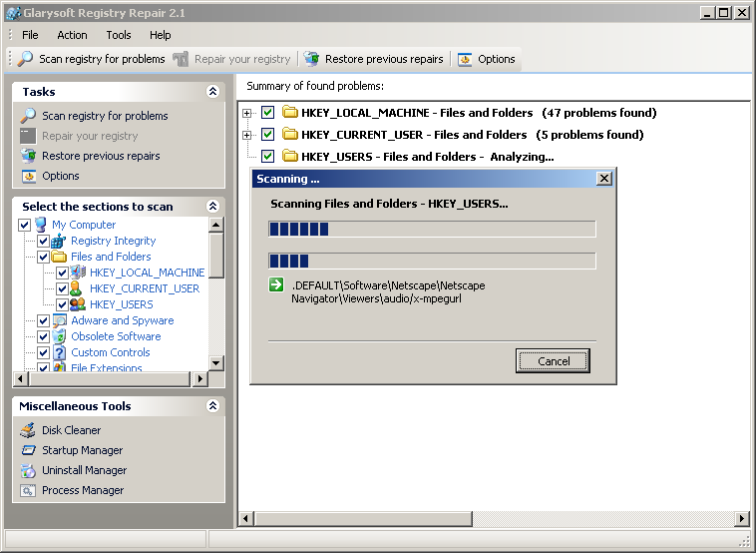This screenshot has height=553, width=756.
Task: Open Process Manager link
Action: coord(83,490)
